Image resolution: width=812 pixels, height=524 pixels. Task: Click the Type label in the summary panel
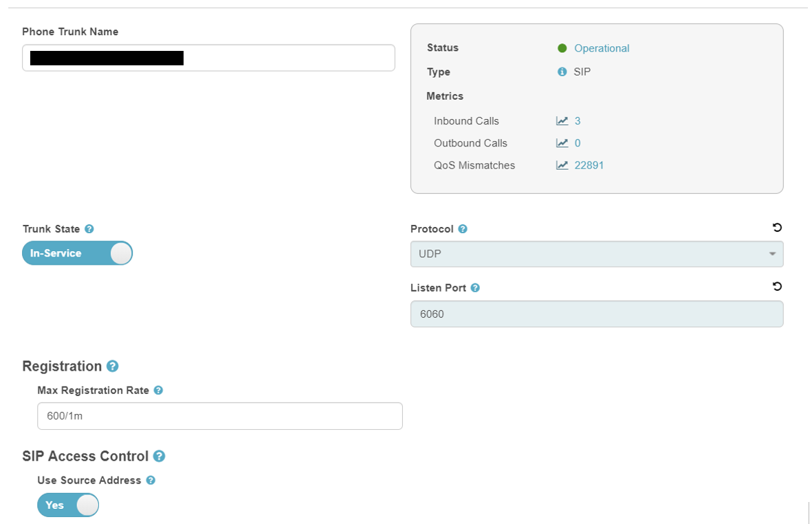(x=439, y=72)
